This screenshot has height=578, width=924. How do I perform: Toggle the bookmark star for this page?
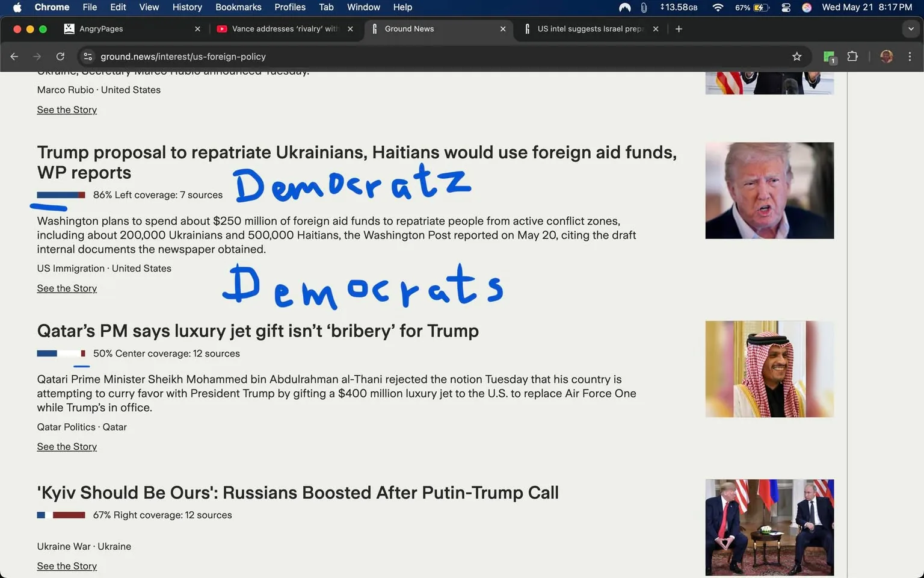click(796, 56)
